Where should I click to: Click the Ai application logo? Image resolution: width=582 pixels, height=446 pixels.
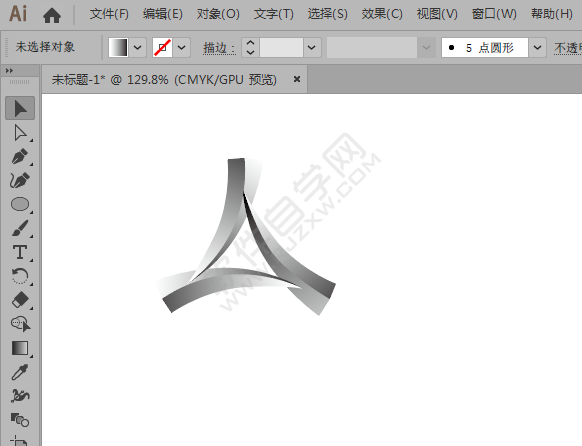pos(18,14)
